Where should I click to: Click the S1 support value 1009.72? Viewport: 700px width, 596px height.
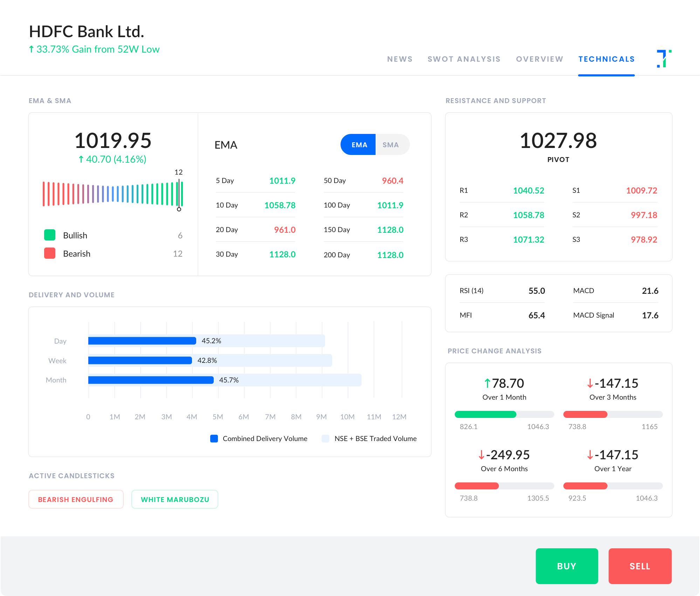pyautogui.click(x=641, y=190)
